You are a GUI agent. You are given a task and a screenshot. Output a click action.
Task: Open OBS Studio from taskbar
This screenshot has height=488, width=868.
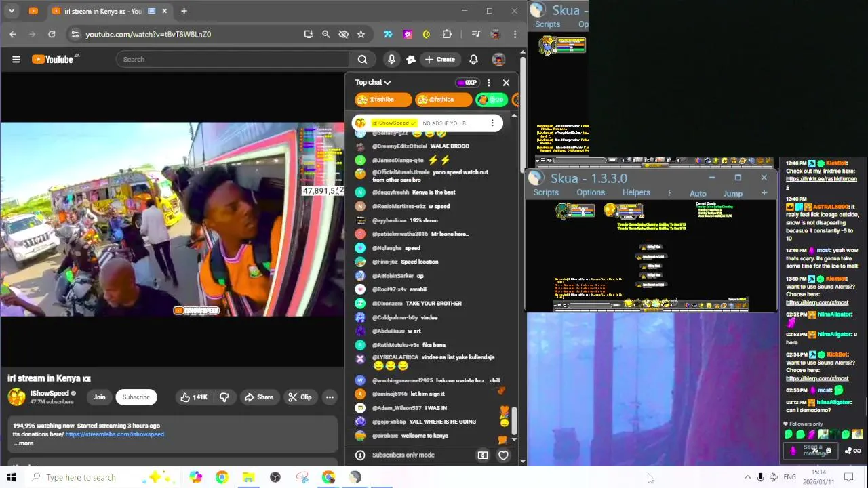(275, 477)
